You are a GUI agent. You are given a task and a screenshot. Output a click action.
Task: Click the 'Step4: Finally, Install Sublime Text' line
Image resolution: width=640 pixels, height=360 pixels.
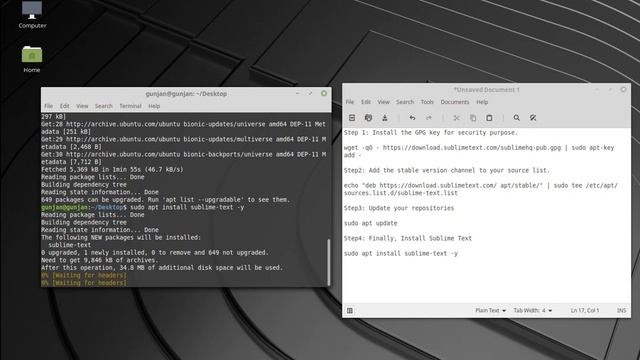pos(408,238)
